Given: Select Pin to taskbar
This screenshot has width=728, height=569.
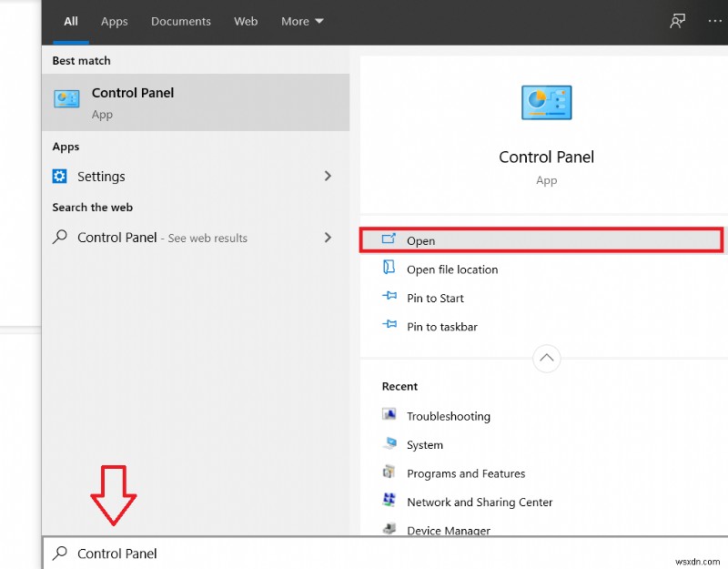Looking at the screenshot, I should 440,326.
